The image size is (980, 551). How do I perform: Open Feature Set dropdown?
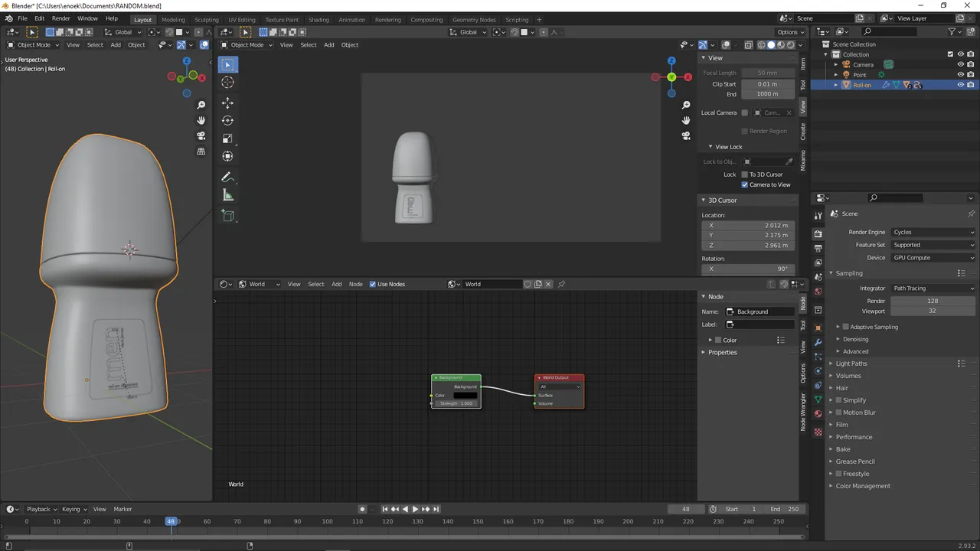933,245
